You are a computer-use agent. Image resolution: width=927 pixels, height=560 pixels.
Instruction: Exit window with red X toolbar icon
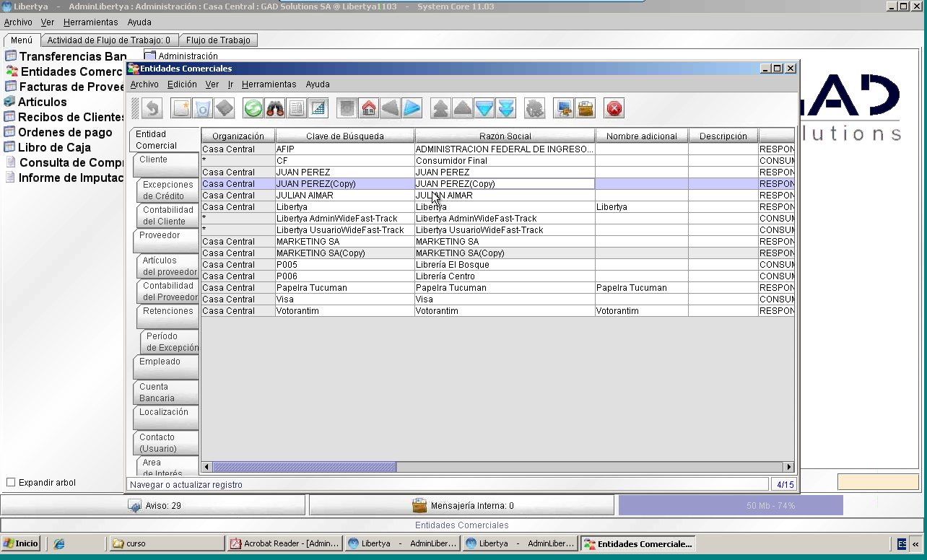614,108
